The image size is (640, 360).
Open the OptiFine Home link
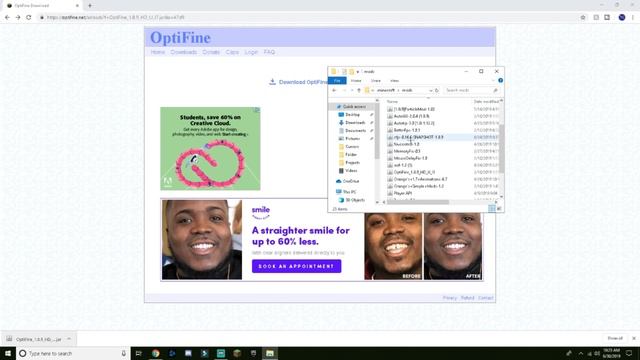tap(158, 52)
